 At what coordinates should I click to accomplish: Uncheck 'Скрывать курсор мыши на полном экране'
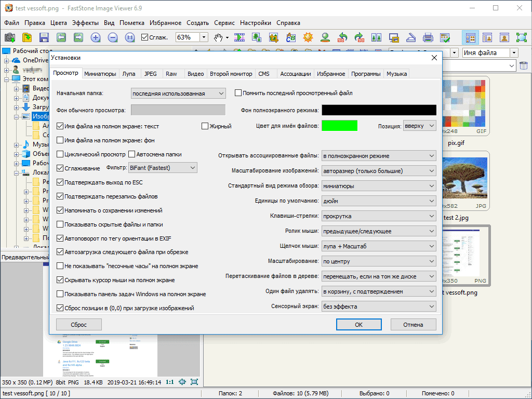[x=60, y=280]
